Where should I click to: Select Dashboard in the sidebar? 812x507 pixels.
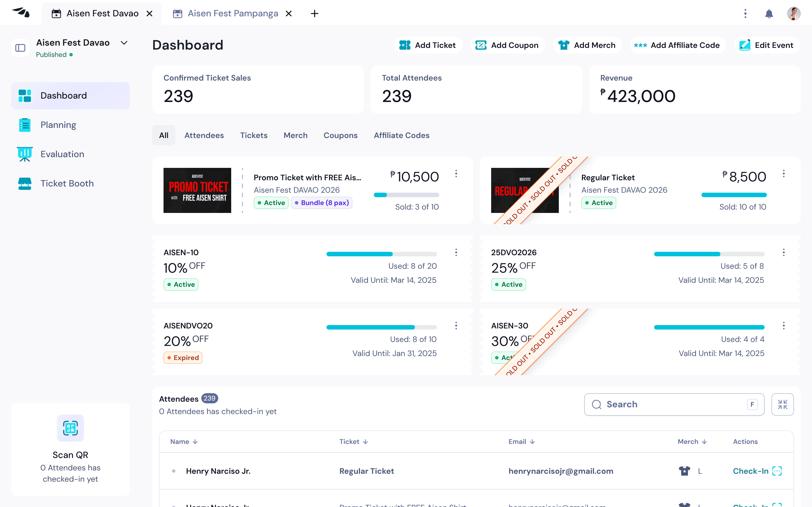pos(63,95)
